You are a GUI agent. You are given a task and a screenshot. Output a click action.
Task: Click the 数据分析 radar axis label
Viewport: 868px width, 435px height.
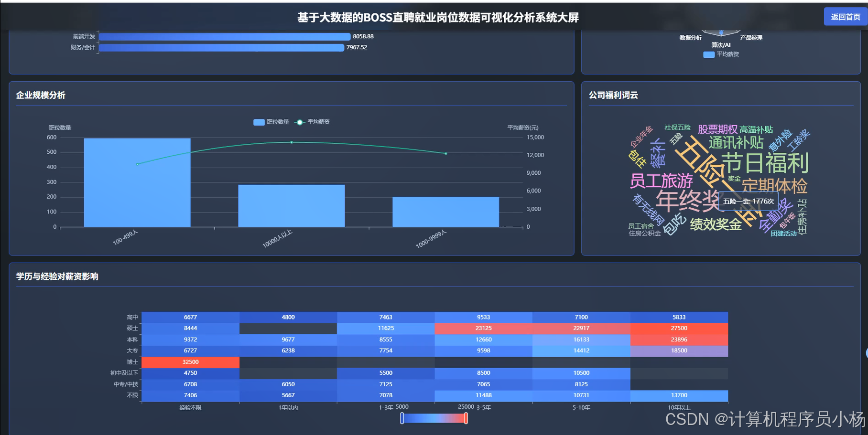coord(690,38)
